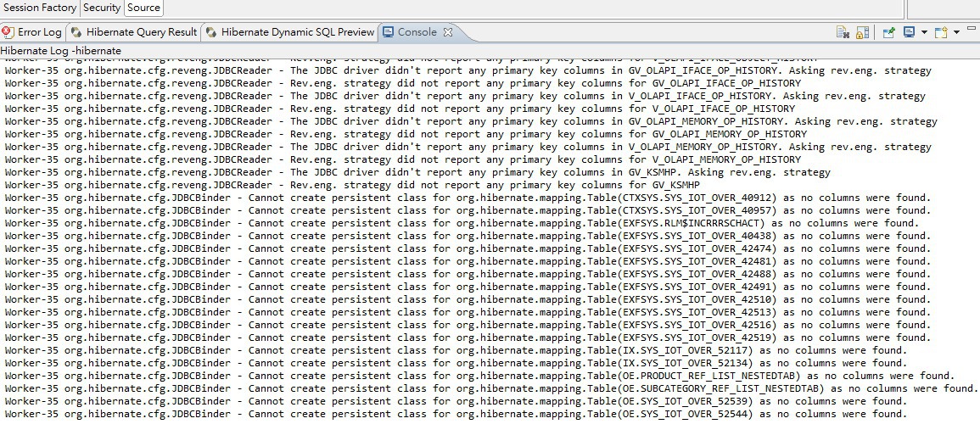Click line 'in GV_OLAPI_IFACE_OP_HISTORY. Asking rev.eng. strategy'
Screen dimensions: 980x424
click(468, 70)
